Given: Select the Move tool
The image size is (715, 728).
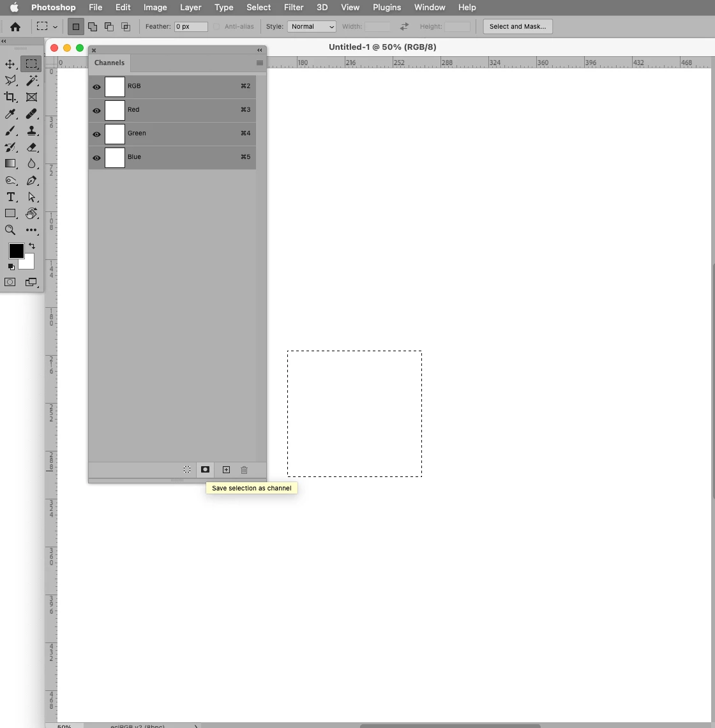Looking at the screenshot, I should 10,64.
